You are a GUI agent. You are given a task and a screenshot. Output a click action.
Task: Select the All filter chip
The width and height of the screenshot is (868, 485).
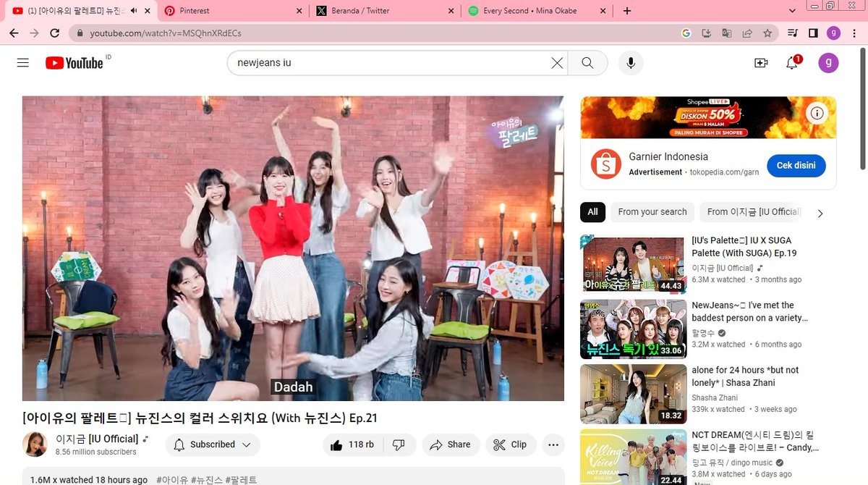tap(592, 212)
